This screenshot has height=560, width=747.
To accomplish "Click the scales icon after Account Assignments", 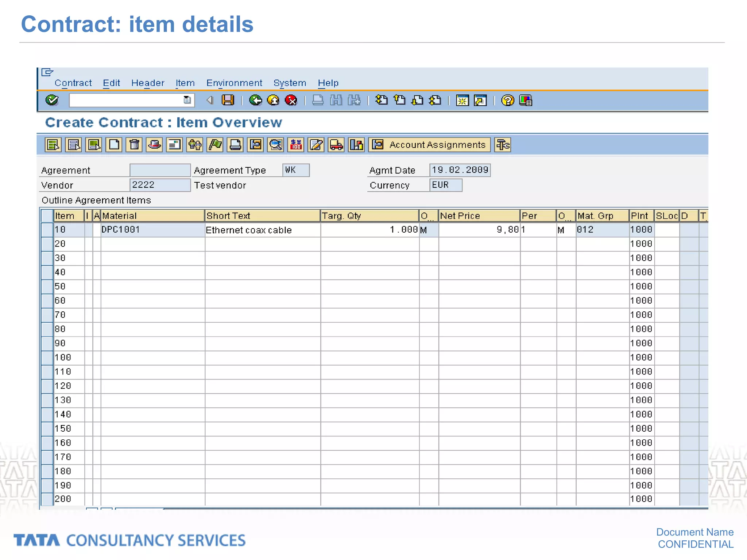I will (x=503, y=145).
